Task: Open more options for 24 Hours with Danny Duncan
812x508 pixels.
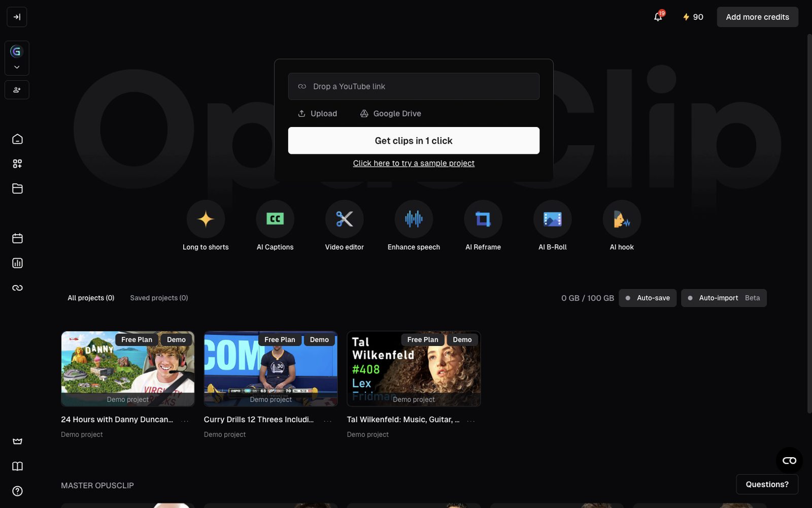Action: [x=185, y=421]
